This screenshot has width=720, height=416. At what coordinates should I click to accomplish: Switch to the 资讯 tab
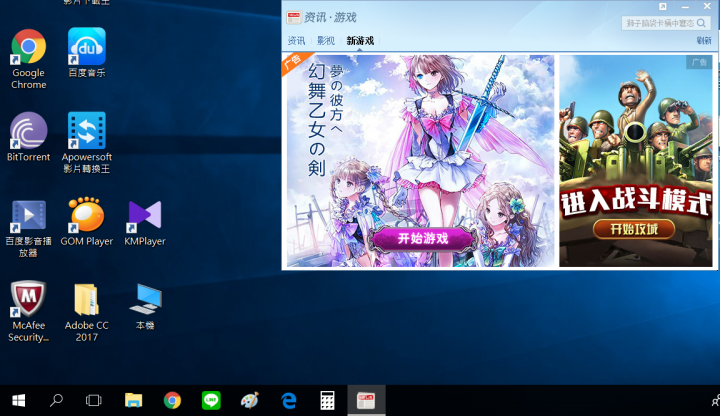tap(296, 41)
